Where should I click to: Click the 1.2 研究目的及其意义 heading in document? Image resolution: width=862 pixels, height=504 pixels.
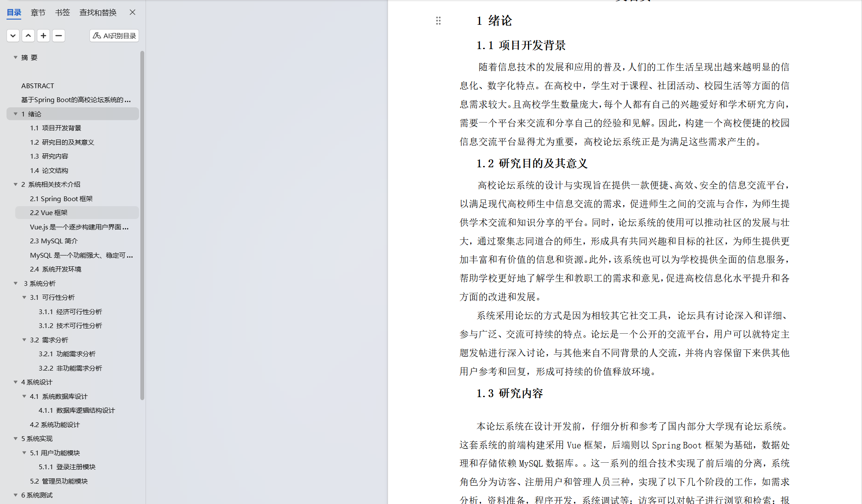(532, 164)
